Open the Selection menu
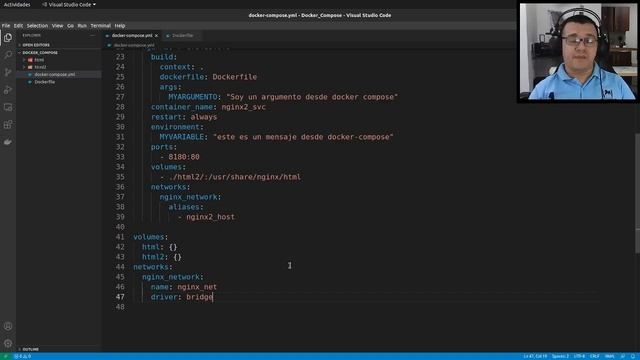Screen dimensions: 640x360 [x=37, y=25]
